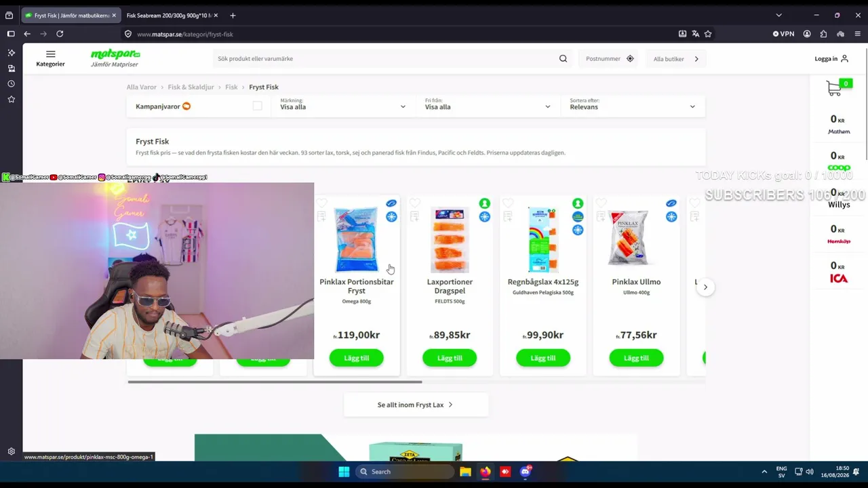Add Laxportioner Dragspel to a list
The width and height of the screenshot is (868, 488).
pos(415,216)
